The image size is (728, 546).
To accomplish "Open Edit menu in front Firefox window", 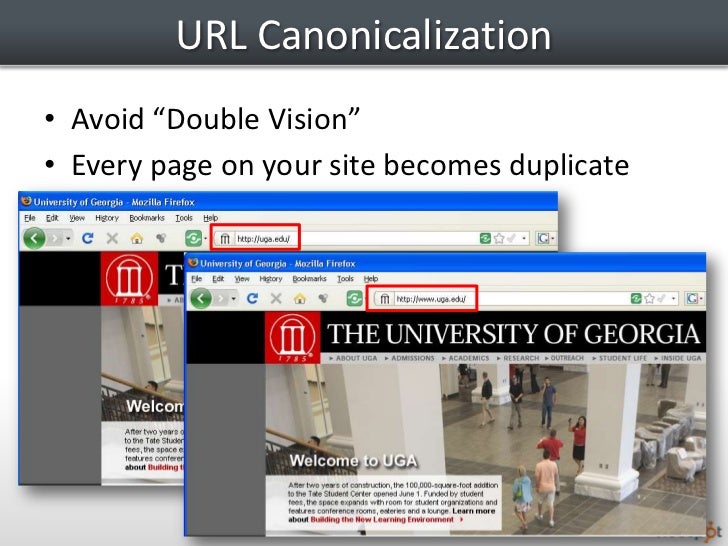I will [218, 279].
